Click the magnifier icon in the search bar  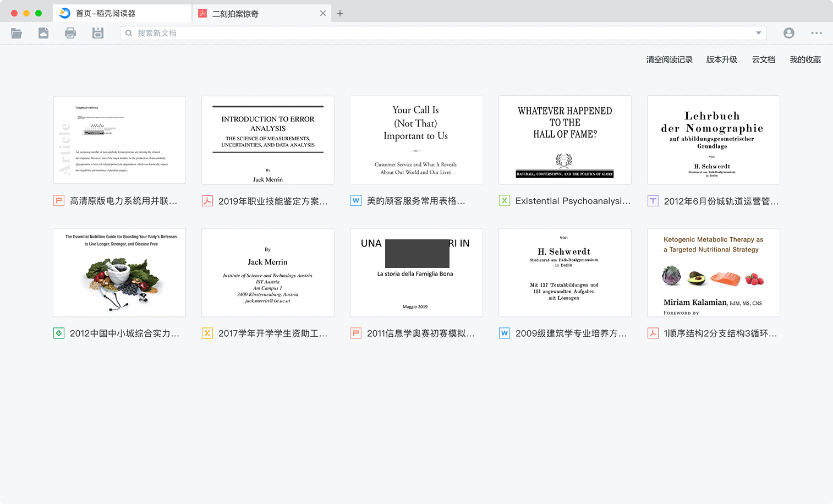(x=128, y=33)
